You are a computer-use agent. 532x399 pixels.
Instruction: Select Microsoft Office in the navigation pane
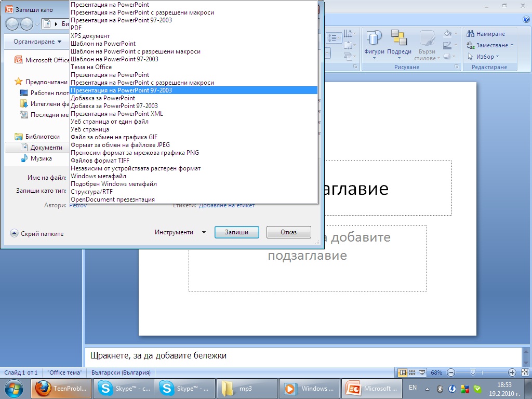point(42,60)
